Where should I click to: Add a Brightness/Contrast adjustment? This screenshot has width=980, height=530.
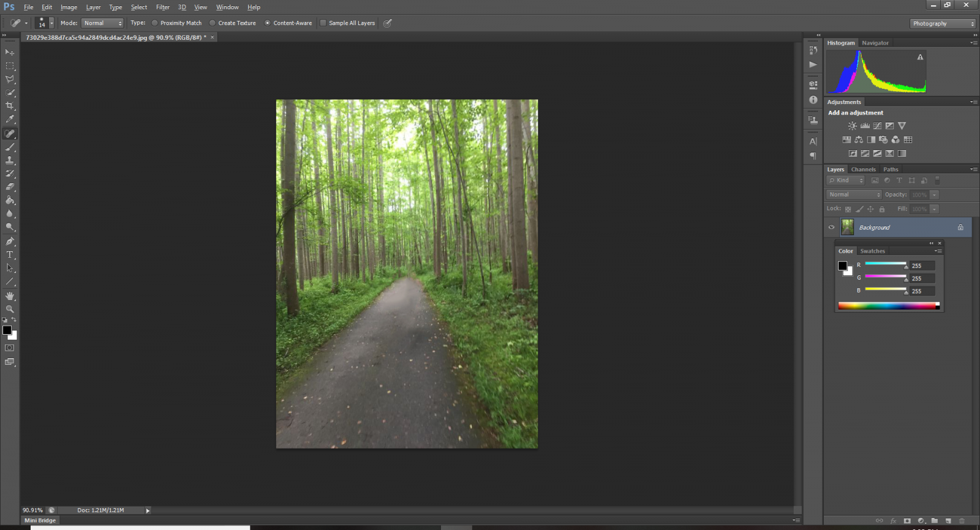point(852,126)
